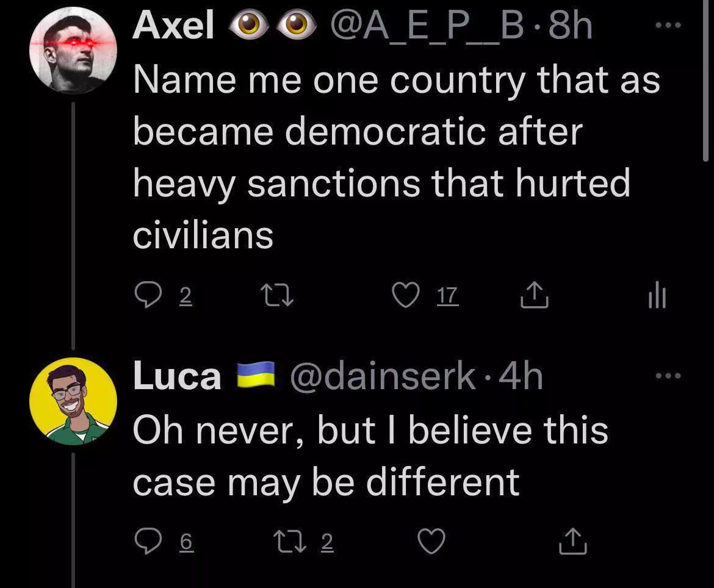Image resolution: width=714 pixels, height=588 pixels.
Task: Open the @dainserk handle link
Action: click(x=382, y=377)
